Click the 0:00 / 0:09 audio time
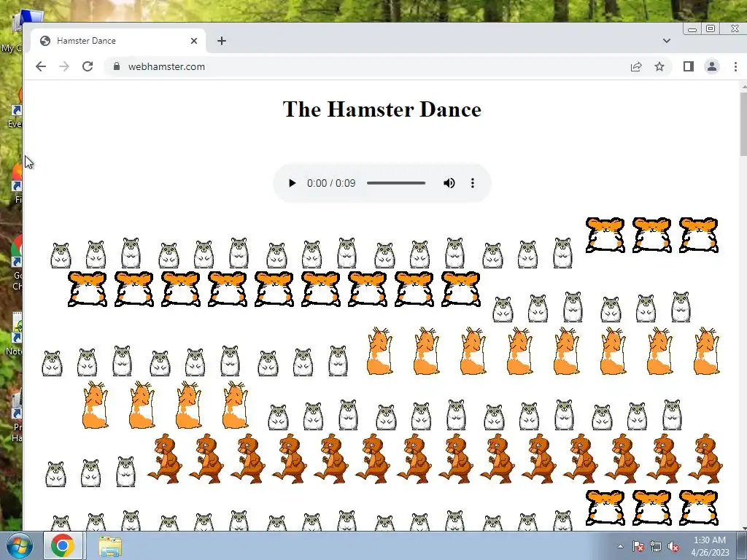747x560 pixels. click(x=331, y=183)
